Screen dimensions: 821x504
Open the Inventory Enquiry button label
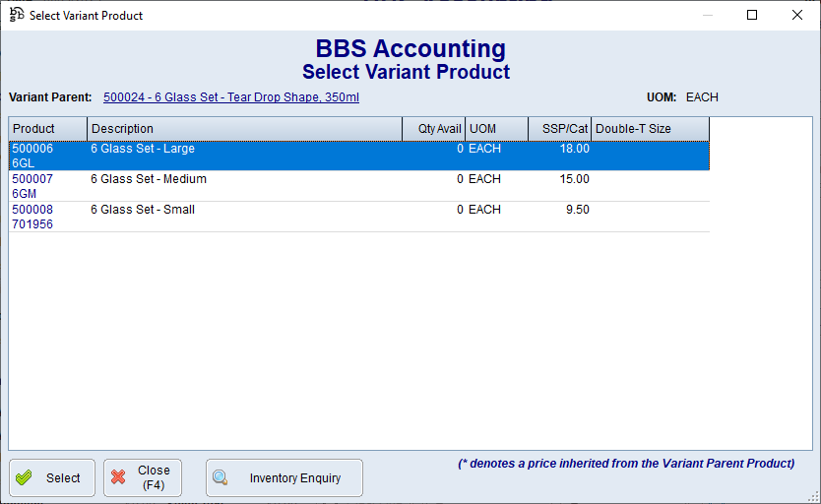tap(294, 478)
